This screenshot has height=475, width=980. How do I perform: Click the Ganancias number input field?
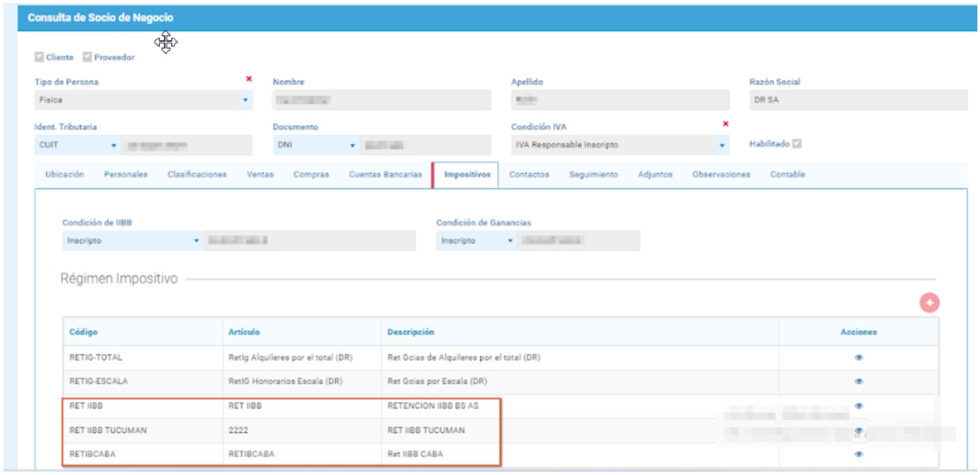579,241
